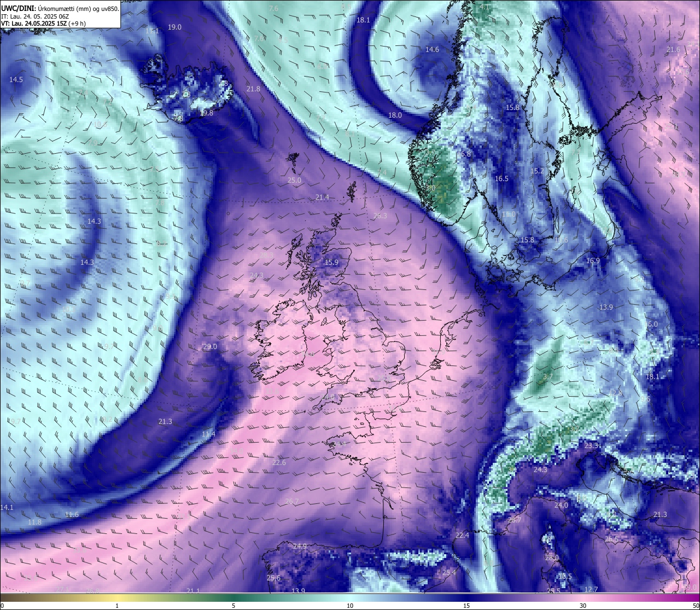Click the 11.8 value in the lower left
Screen dimensions: 700x610
(34, 522)
